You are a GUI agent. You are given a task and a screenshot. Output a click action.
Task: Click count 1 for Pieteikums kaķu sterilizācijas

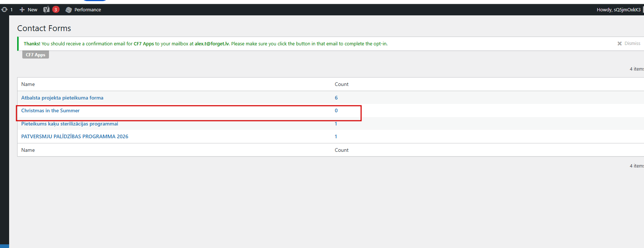click(336, 124)
